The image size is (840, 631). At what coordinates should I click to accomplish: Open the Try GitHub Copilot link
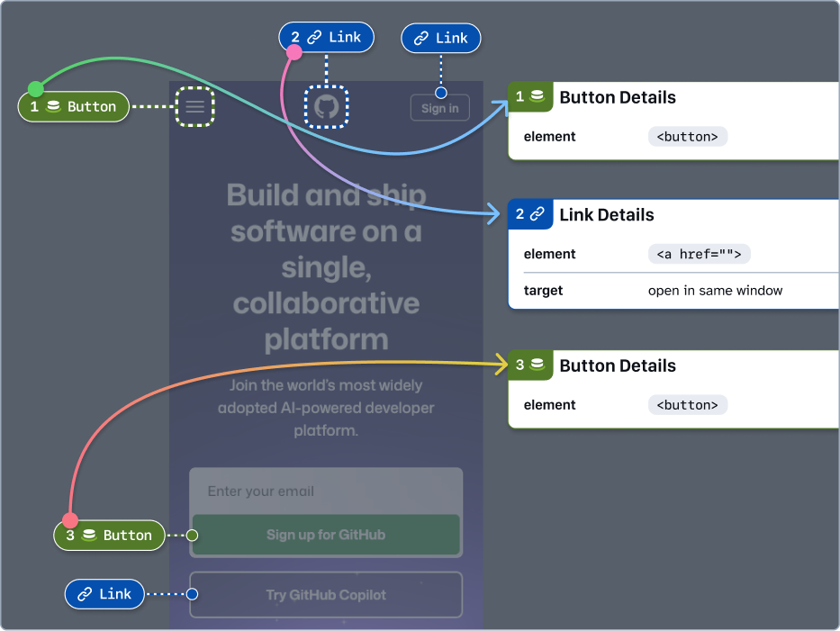(326, 595)
